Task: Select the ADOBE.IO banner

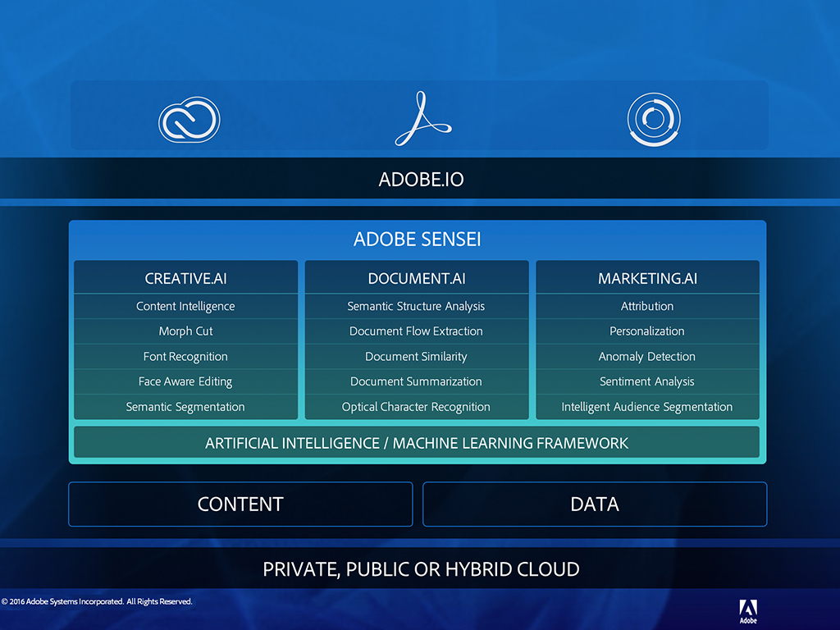Action: [421, 179]
